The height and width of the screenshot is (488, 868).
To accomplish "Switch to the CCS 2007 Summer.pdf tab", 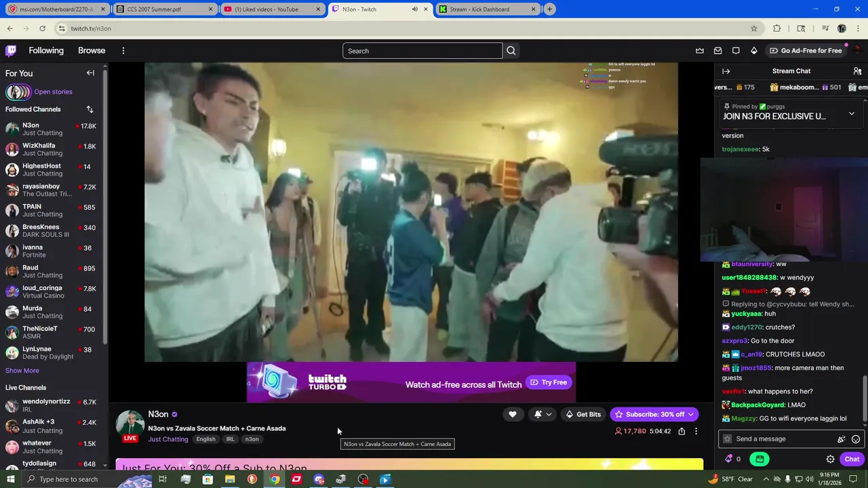I will pyautogui.click(x=164, y=9).
